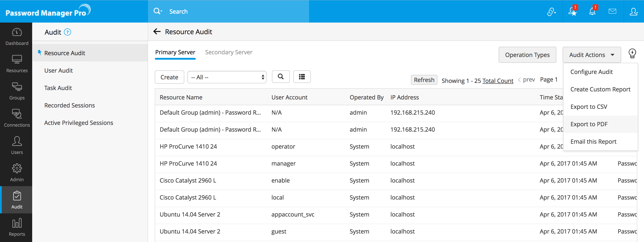Open the Admin gear icon
The image size is (644, 242).
click(x=17, y=172)
